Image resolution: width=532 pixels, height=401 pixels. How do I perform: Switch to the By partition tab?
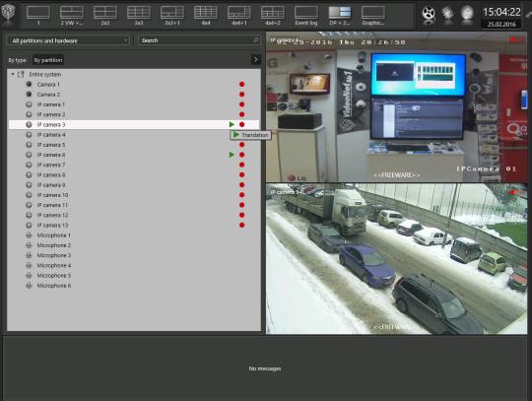click(x=48, y=60)
